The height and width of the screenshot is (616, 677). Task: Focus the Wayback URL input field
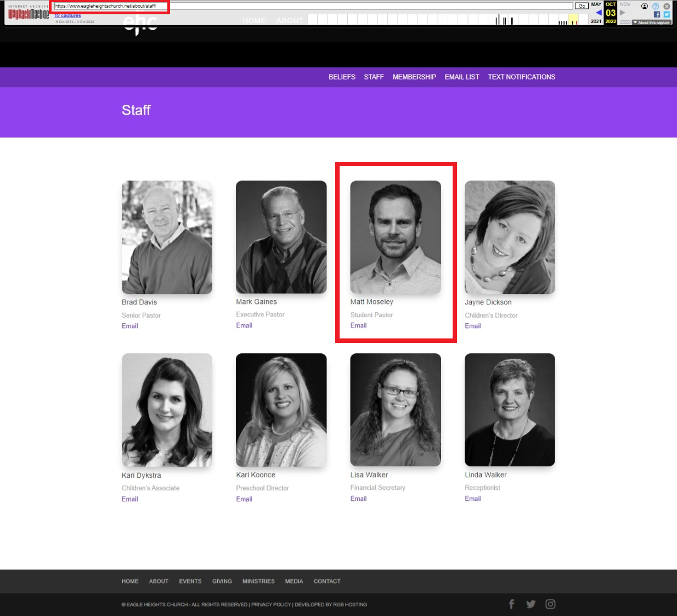click(x=313, y=5)
